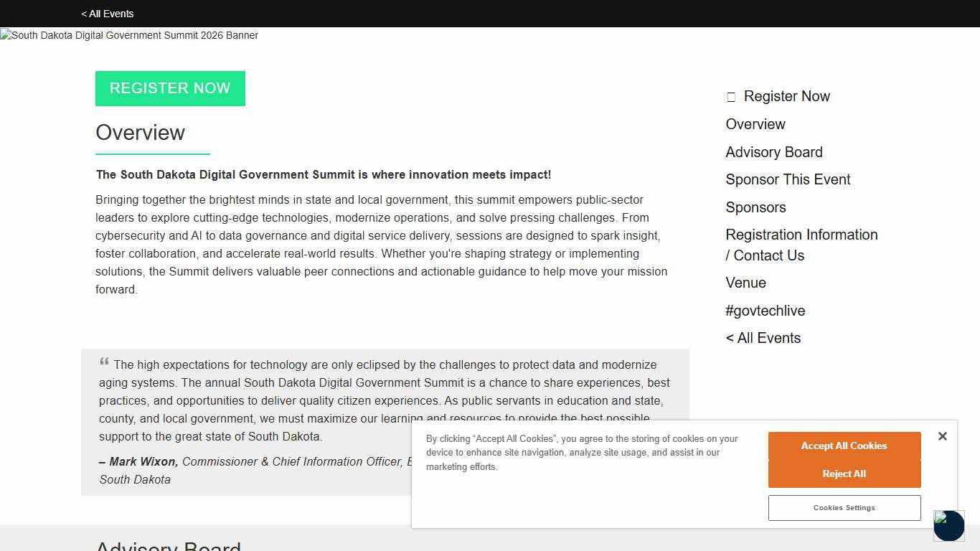Navigate to Sponsors section from sidebar
The image size is (980, 551).
(755, 207)
